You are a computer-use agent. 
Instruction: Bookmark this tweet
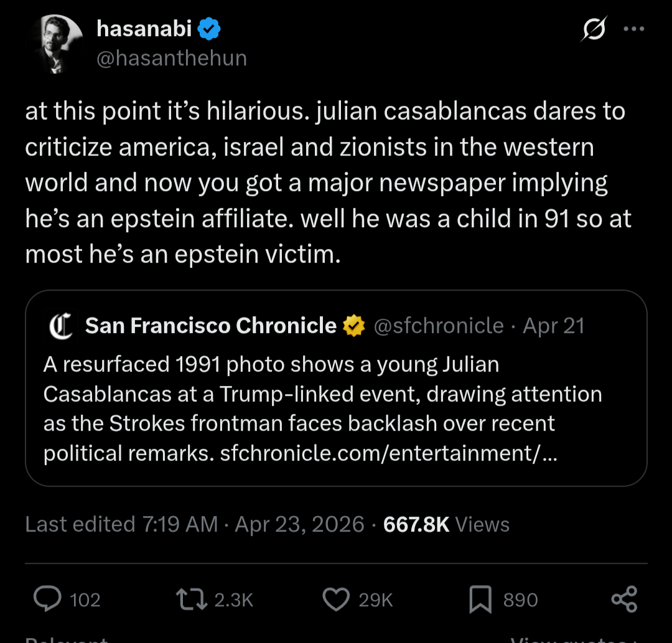coord(480,599)
